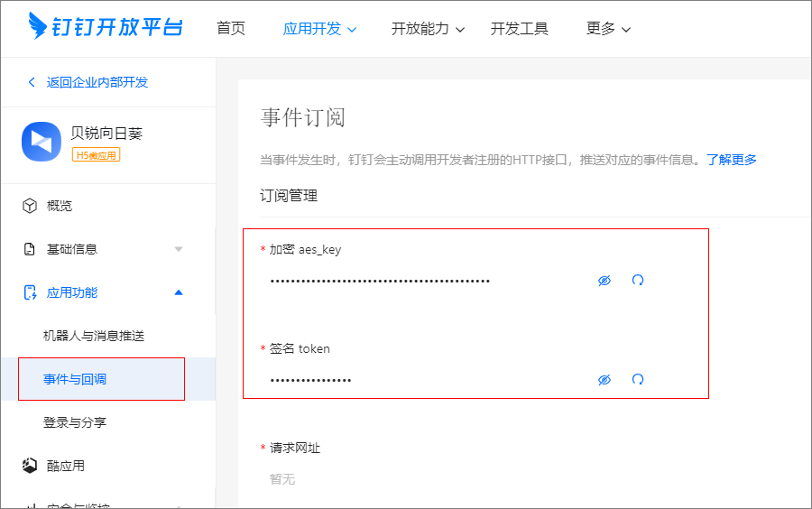Click the 贝锐向日葵 app icon
This screenshot has width=812, height=509.
pos(41,142)
